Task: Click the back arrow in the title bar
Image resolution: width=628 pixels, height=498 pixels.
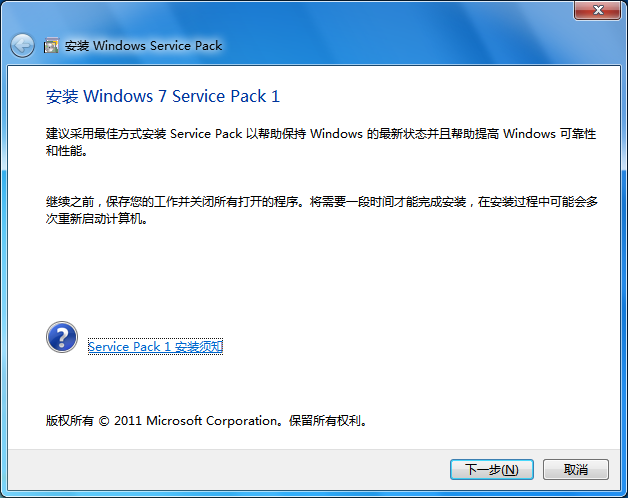Action: [x=22, y=45]
